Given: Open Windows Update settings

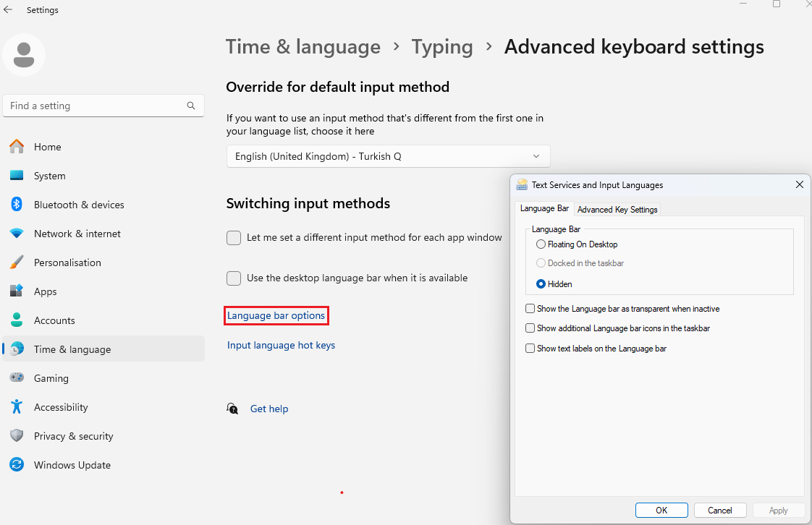Looking at the screenshot, I should coord(103,465).
